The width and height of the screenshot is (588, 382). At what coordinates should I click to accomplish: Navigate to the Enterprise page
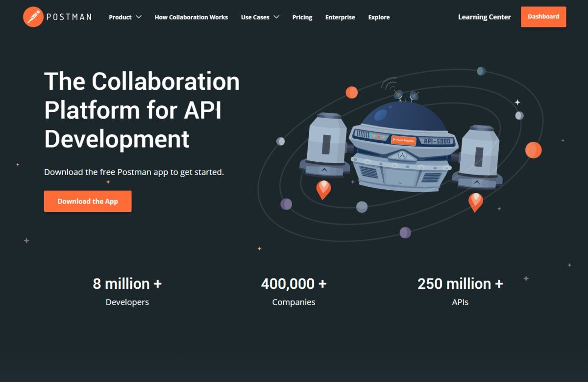(340, 17)
